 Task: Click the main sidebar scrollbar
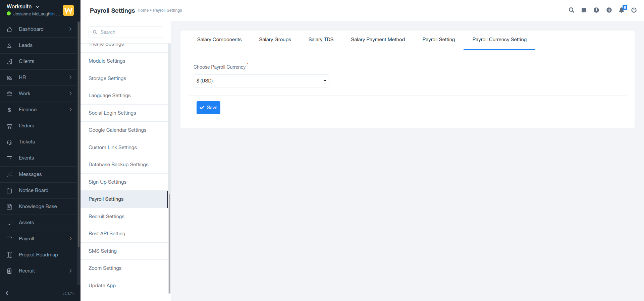click(79, 134)
